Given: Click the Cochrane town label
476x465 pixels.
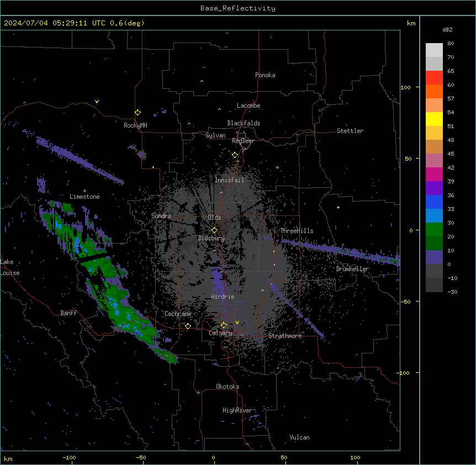Looking at the screenshot, I should tap(178, 314).
